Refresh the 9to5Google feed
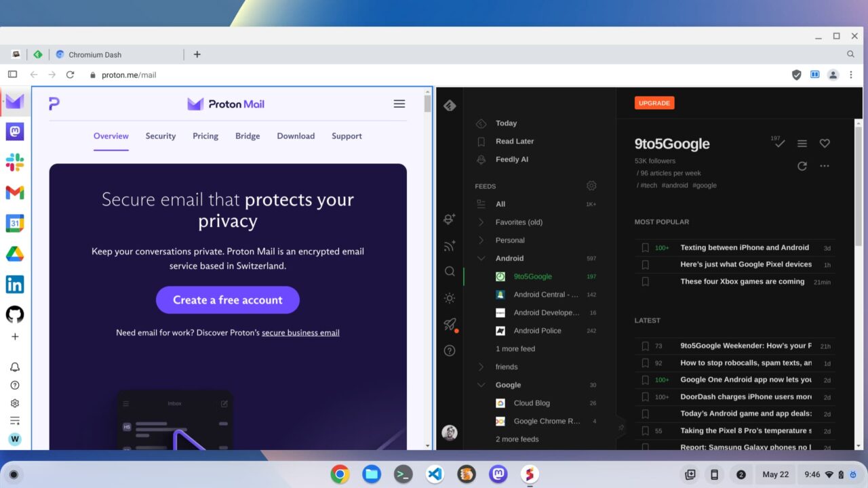This screenshot has height=488, width=868. click(x=802, y=166)
